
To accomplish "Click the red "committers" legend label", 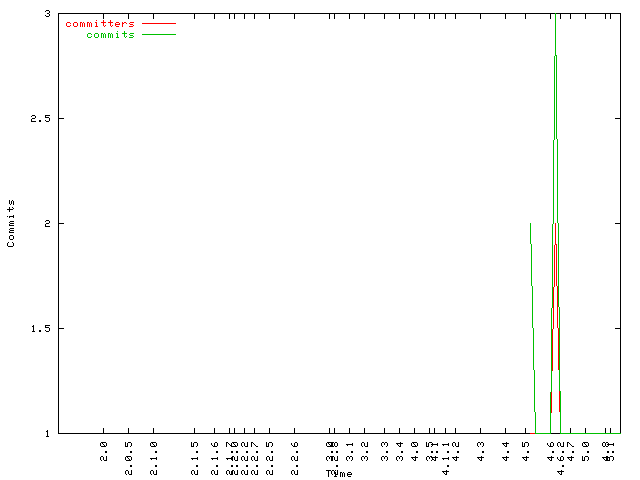I will [99, 23].
